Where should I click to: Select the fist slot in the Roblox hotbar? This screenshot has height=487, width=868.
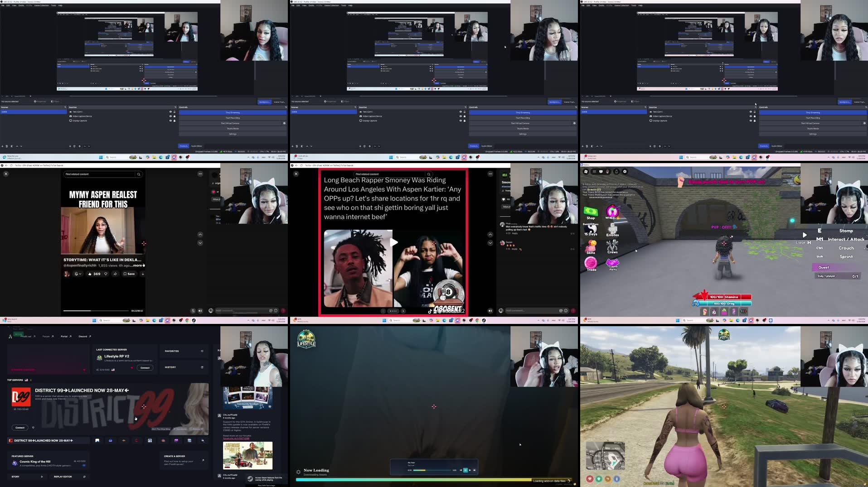[x=704, y=312]
